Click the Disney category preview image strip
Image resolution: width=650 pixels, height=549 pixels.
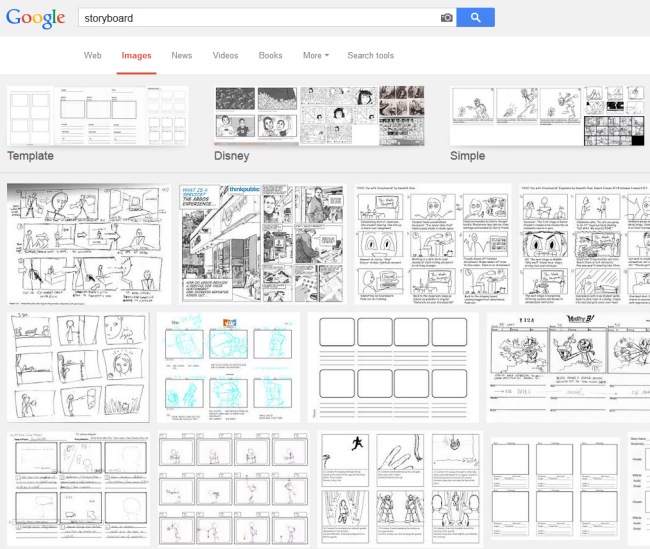(x=320, y=116)
